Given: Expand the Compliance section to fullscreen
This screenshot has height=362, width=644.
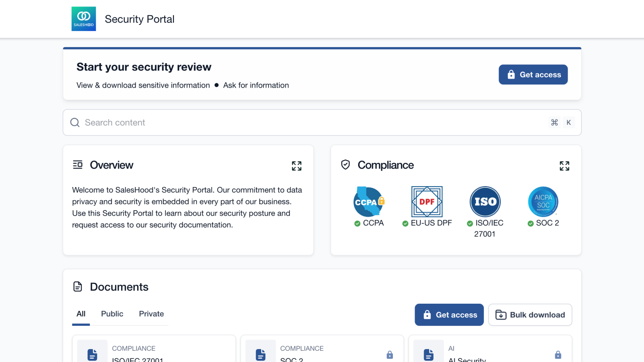Looking at the screenshot, I should 565,166.
